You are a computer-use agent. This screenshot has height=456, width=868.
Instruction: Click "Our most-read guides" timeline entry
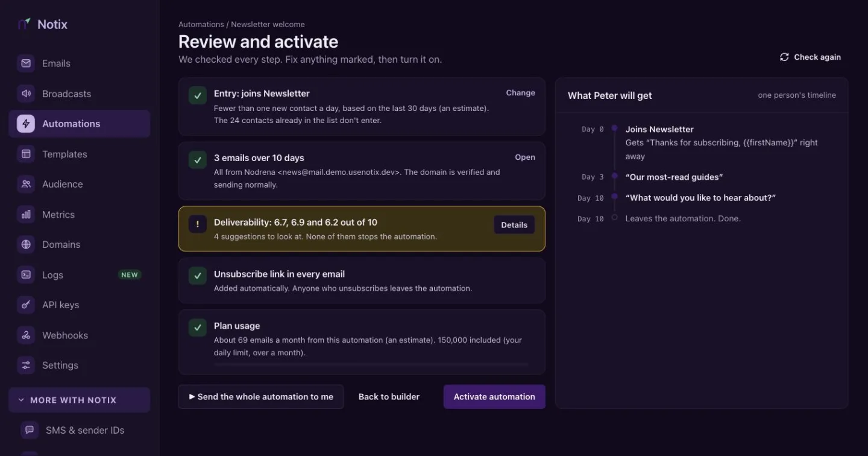[x=674, y=177]
